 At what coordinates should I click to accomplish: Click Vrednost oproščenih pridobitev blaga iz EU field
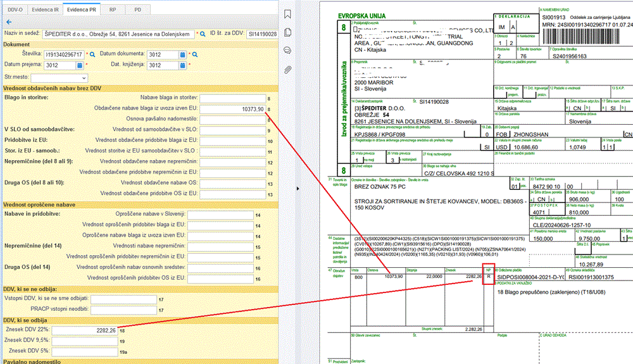pyautogui.click(x=220, y=225)
